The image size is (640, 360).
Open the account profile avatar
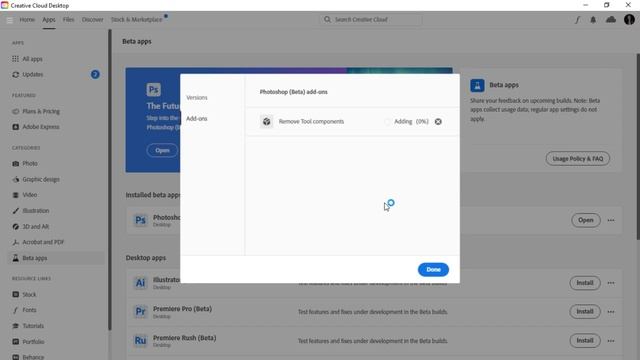629,20
